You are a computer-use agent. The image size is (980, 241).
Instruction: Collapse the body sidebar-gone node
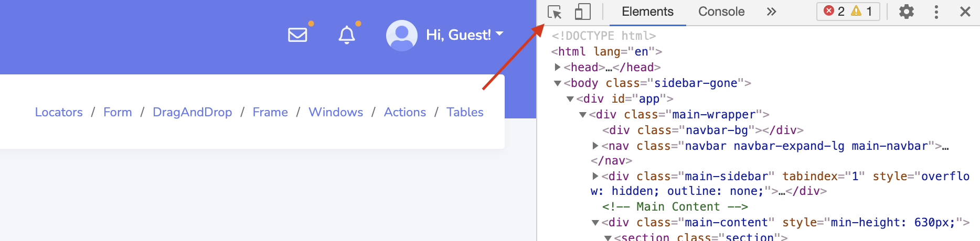point(558,83)
